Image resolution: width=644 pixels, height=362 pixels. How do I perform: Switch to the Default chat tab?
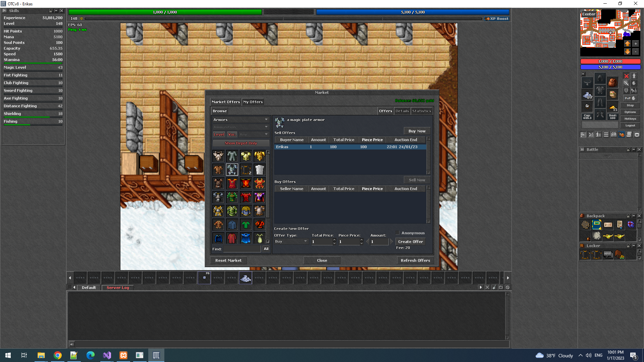89,288
